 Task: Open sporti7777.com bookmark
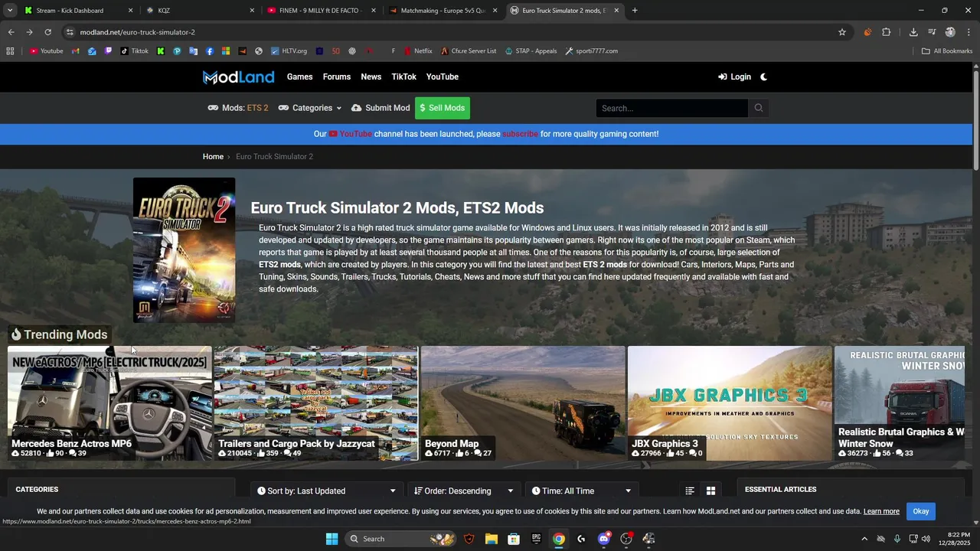coord(591,51)
